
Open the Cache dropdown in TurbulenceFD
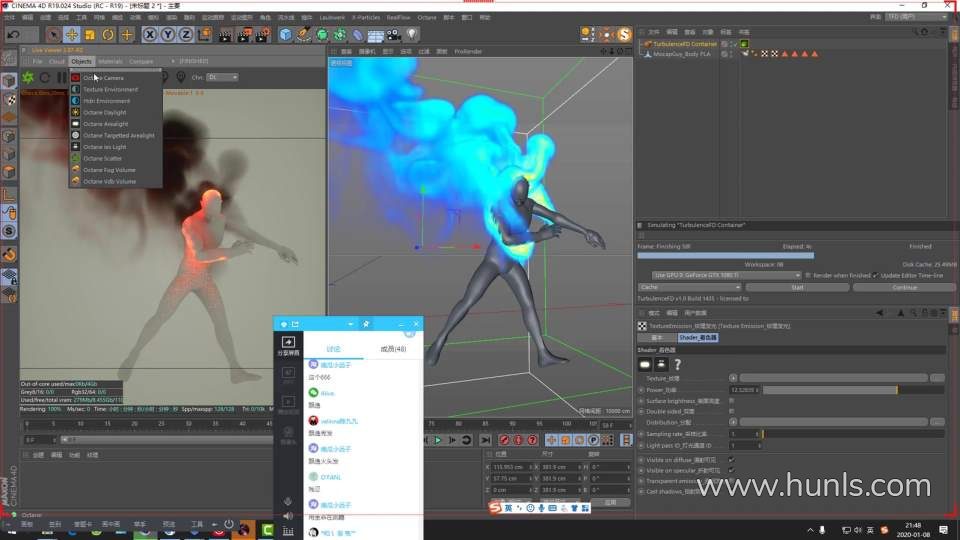tap(688, 287)
